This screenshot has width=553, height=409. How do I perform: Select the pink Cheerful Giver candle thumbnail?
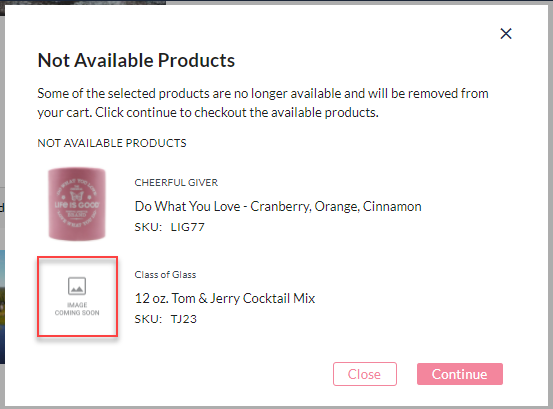pyautogui.click(x=77, y=204)
